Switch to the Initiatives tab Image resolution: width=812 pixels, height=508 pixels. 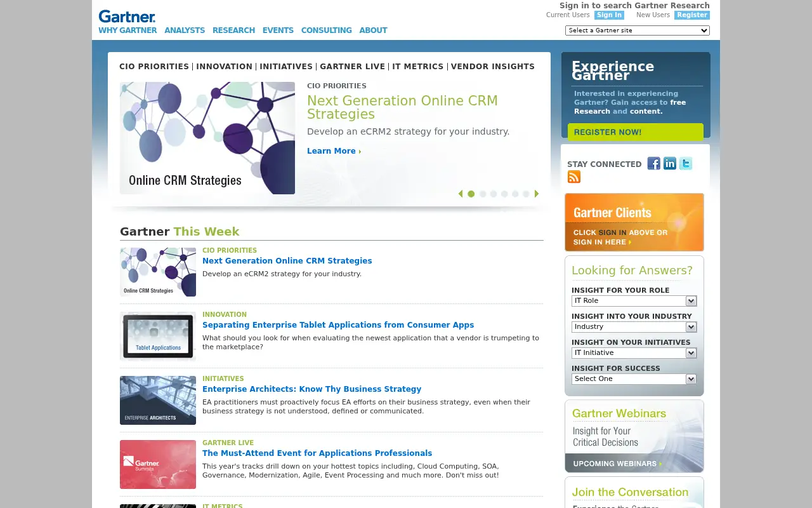pos(286,67)
